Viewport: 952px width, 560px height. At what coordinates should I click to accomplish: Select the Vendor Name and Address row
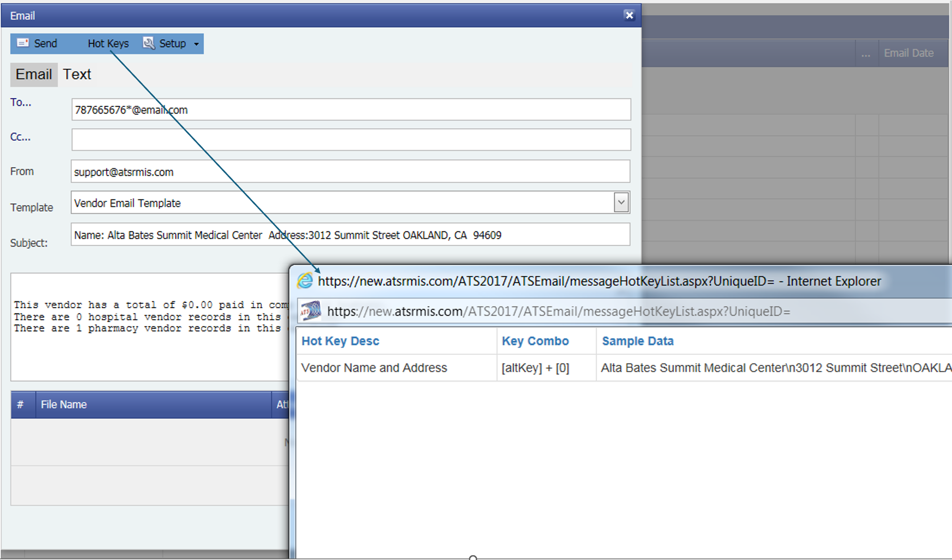pyautogui.click(x=374, y=368)
